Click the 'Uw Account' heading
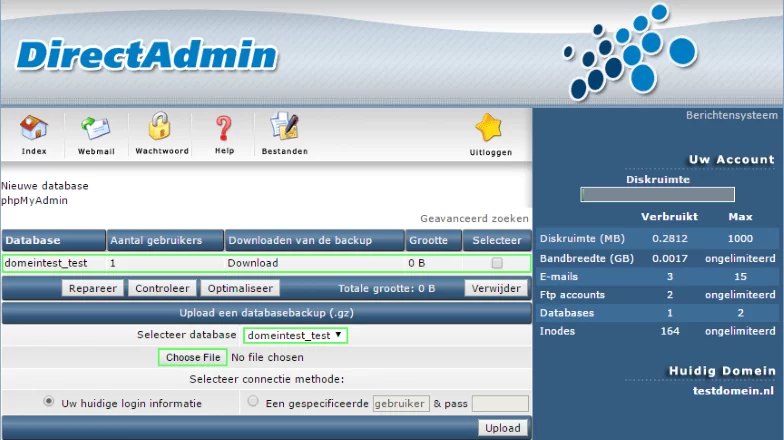 [732, 160]
